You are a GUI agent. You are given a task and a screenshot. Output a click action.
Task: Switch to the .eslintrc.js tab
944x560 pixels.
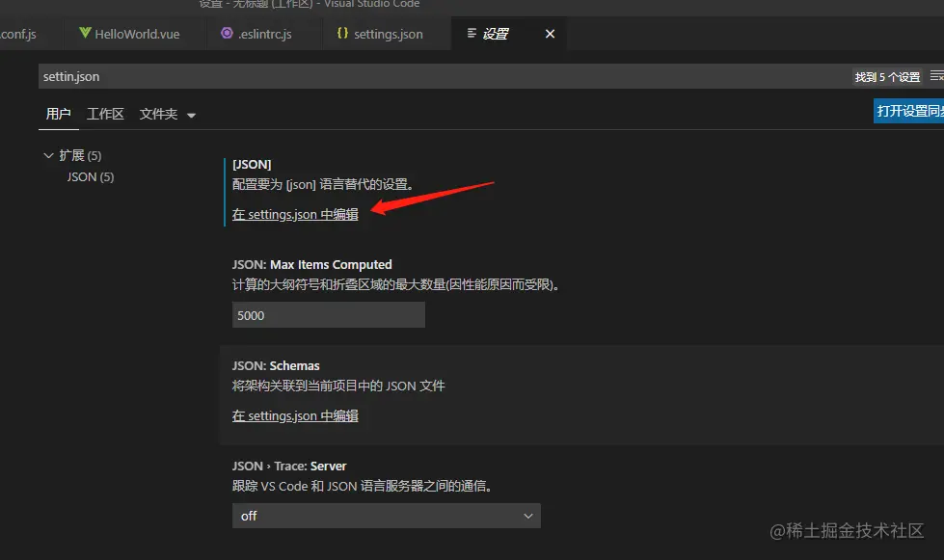click(x=263, y=34)
